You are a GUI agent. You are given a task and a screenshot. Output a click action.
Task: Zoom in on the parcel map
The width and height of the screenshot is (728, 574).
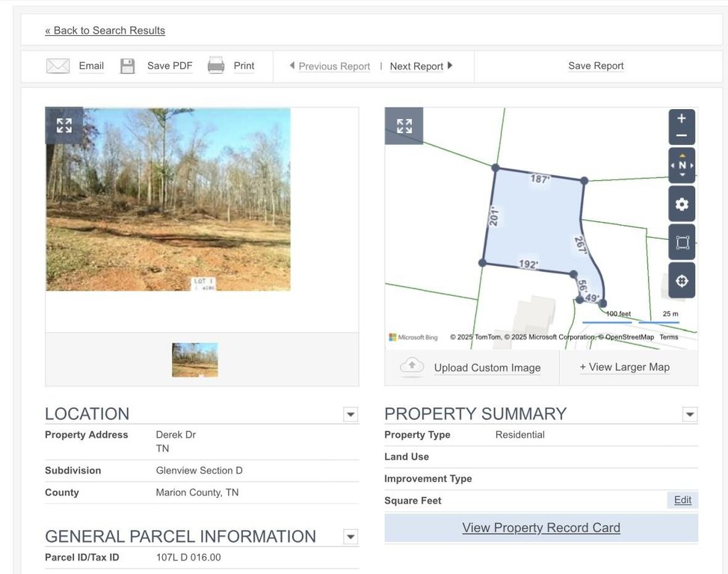tap(681, 119)
